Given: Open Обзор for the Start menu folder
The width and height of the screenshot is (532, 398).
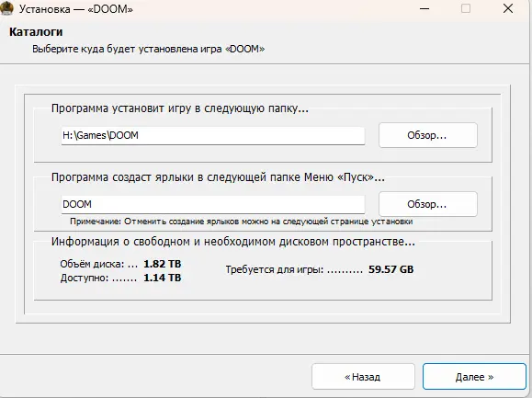Looking at the screenshot, I should 428,204.
